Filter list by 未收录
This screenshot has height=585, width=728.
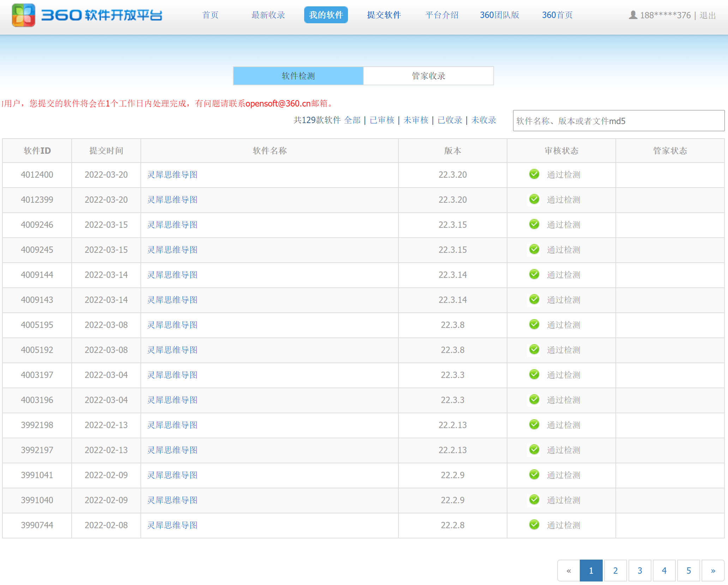pyautogui.click(x=484, y=120)
